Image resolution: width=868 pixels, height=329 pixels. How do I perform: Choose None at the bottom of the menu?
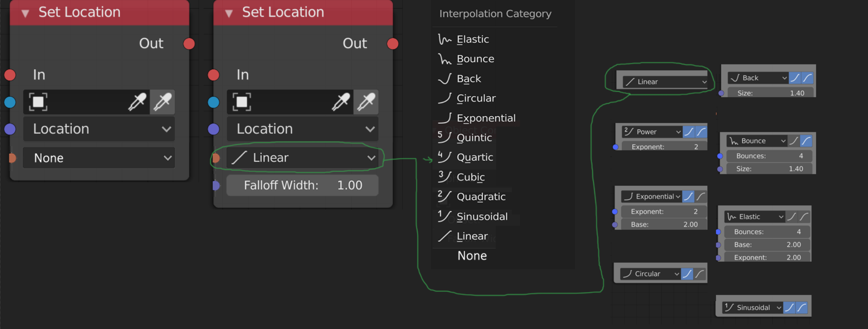(473, 255)
